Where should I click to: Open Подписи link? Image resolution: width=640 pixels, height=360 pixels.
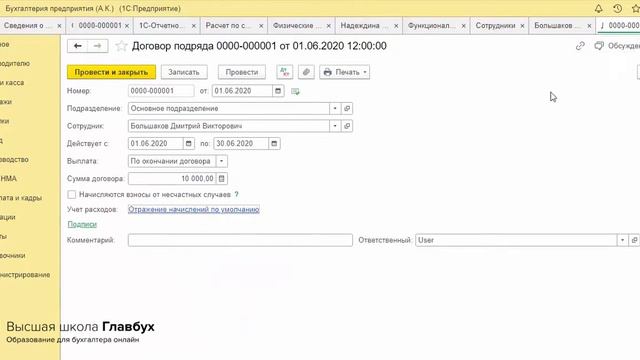click(x=82, y=224)
